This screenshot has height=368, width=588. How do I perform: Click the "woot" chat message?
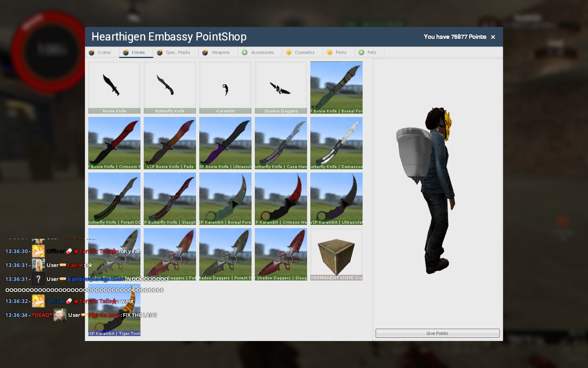[x=127, y=301]
